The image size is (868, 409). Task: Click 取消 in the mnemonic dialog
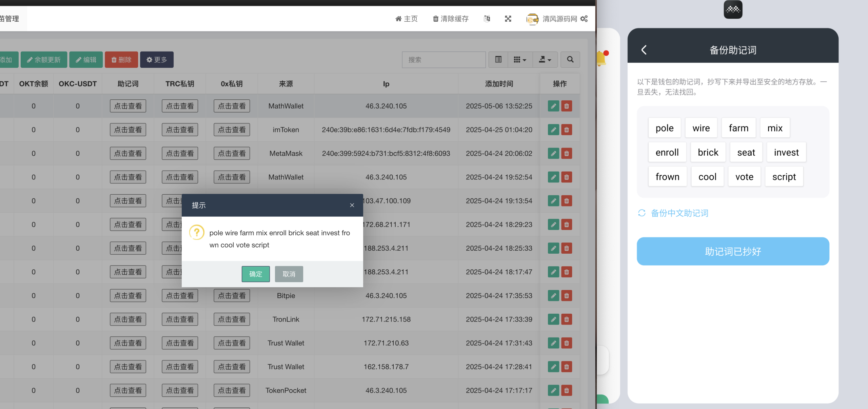289,274
